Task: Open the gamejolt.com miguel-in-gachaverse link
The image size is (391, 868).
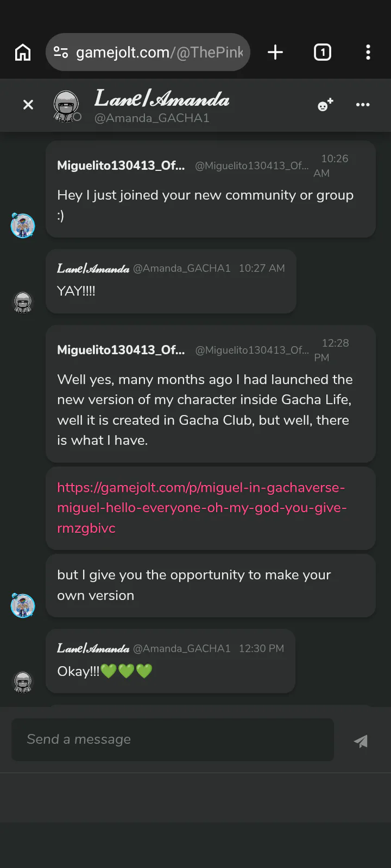Action: pyautogui.click(x=201, y=508)
